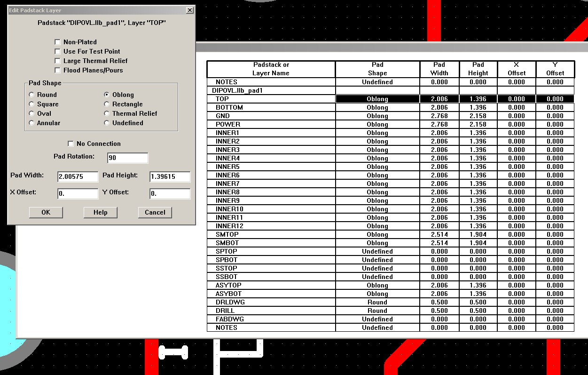Click the DRLDWG Round shape cell

pos(377,302)
